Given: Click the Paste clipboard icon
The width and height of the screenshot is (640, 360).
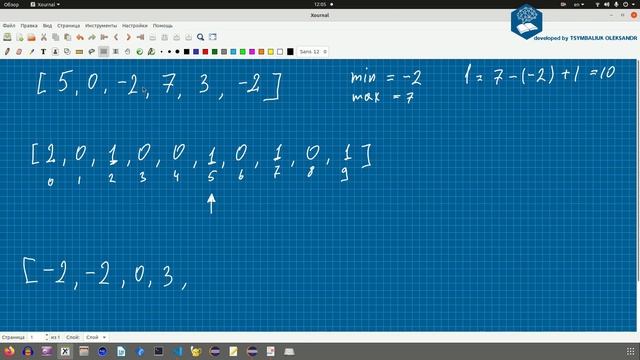Looking at the screenshot, I should 67,37.
